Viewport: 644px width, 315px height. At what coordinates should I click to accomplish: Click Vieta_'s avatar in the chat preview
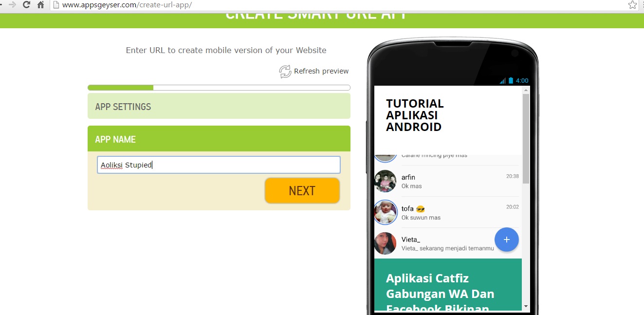(385, 243)
